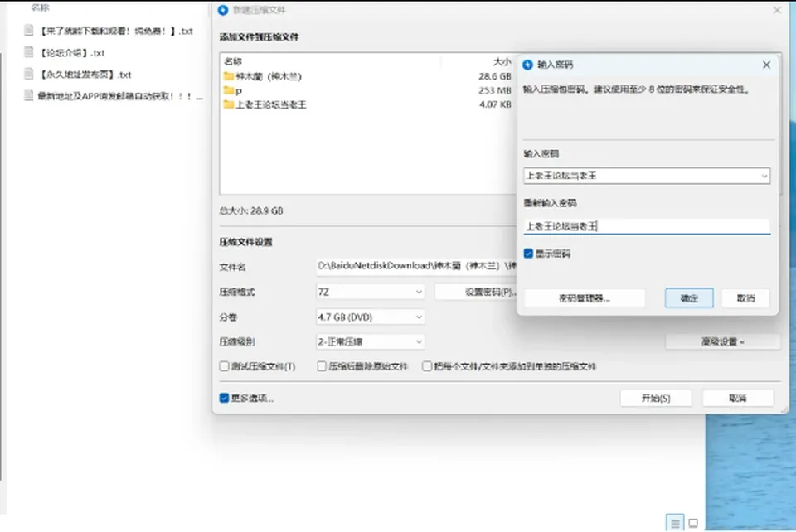Enable the 测试压缩文件(T) checkbox
The image size is (796, 532).
click(224, 366)
